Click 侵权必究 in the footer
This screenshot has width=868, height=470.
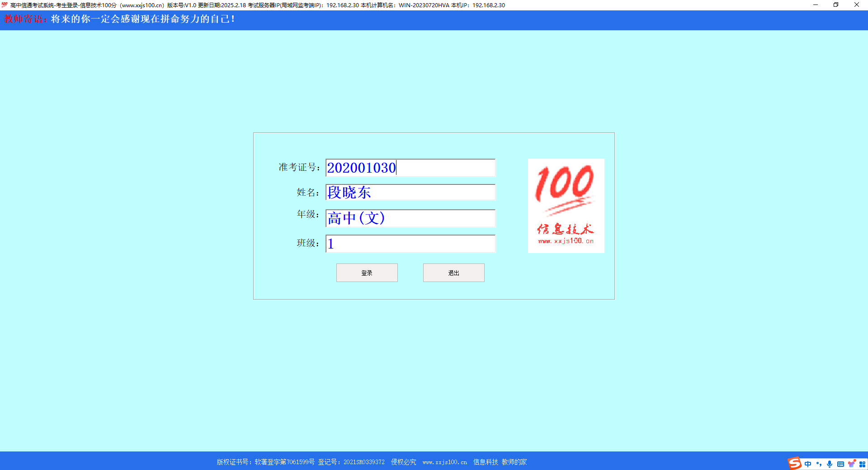tap(404, 462)
